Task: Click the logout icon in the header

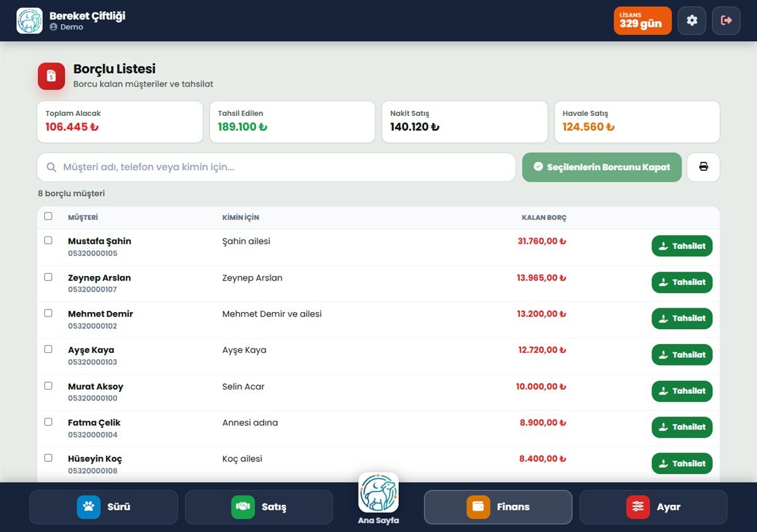Action: click(726, 21)
